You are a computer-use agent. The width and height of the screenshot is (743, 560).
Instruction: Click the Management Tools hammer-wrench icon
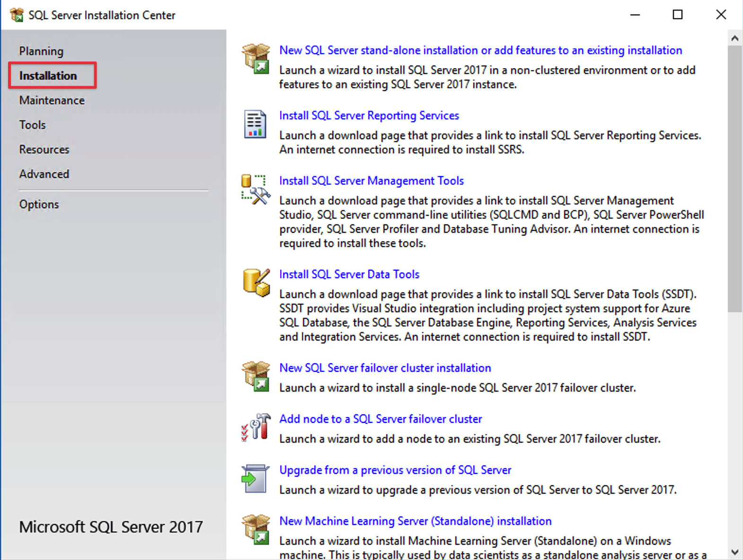point(256,190)
